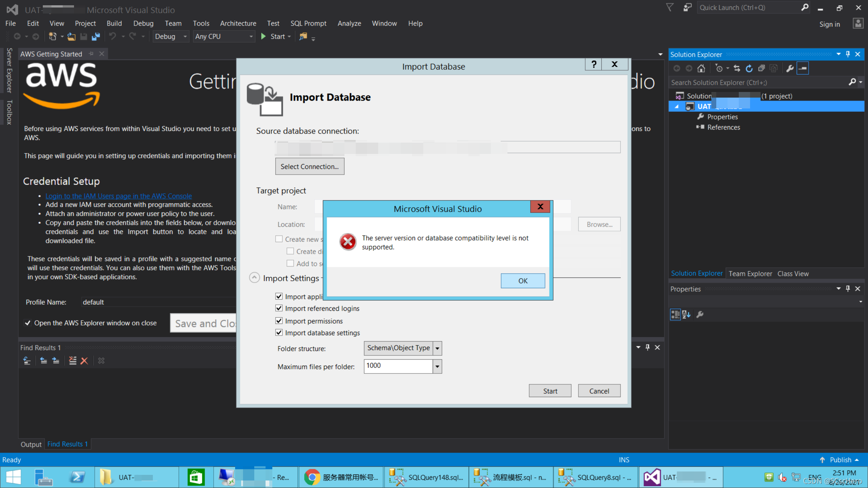Toggle Import permissions checkbox
This screenshot has width=868, height=488.
click(279, 321)
